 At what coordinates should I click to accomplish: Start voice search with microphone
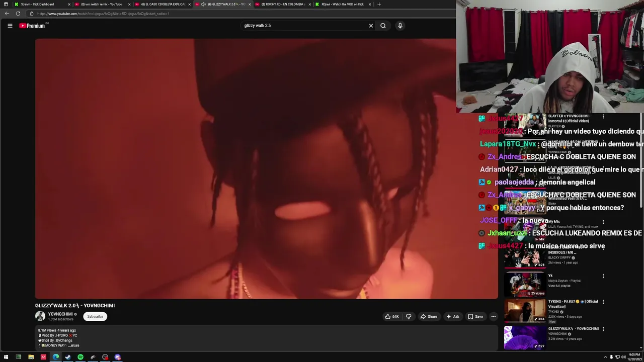coord(400,26)
